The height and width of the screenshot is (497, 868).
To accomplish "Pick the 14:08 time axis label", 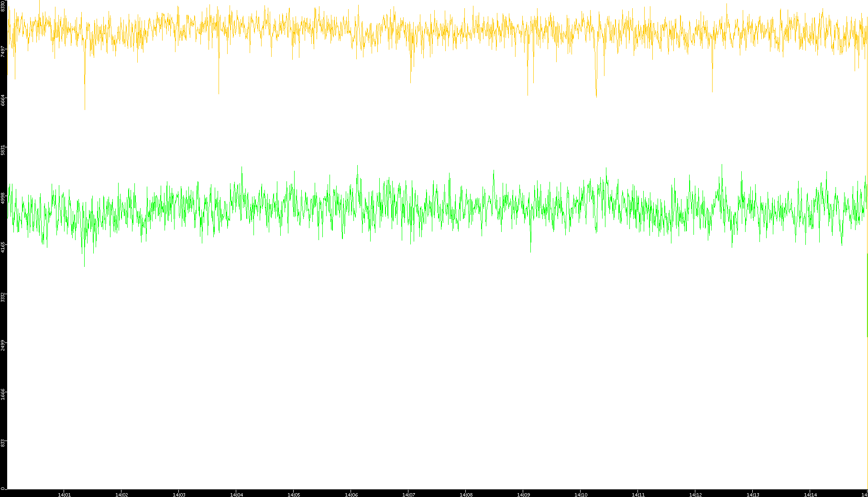I will (x=466, y=495).
